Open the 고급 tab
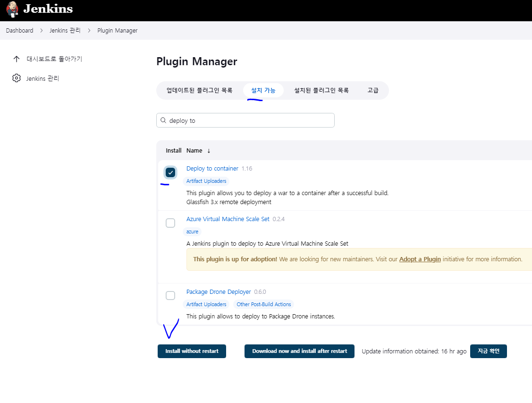This screenshot has width=532, height=403. click(x=373, y=90)
